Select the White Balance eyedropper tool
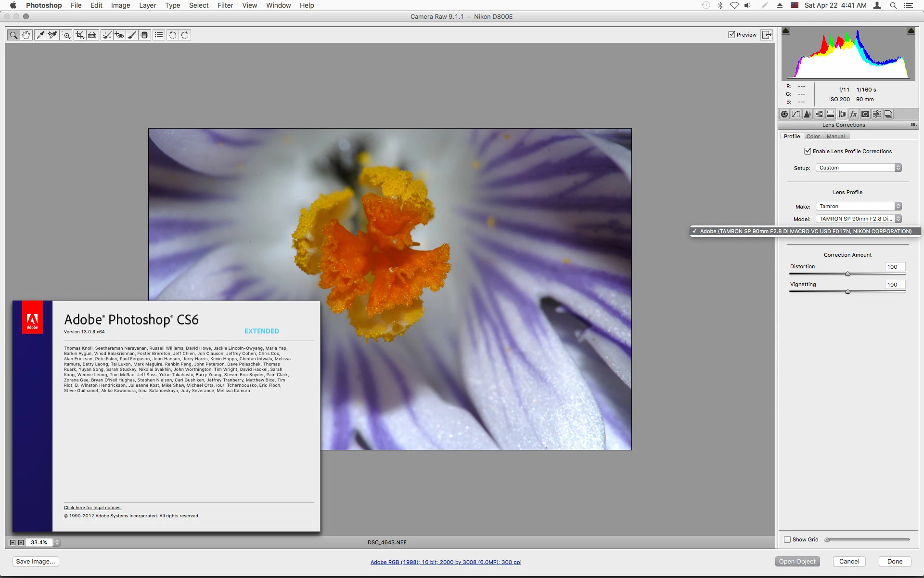The height and width of the screenshot is (578, 924). (x=40, y=35)
